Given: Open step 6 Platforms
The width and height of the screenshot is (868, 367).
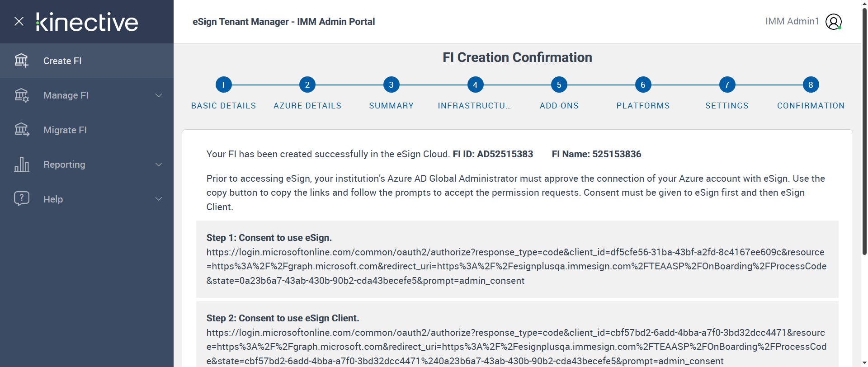Looking at the screenshot, I should point(643,85).
